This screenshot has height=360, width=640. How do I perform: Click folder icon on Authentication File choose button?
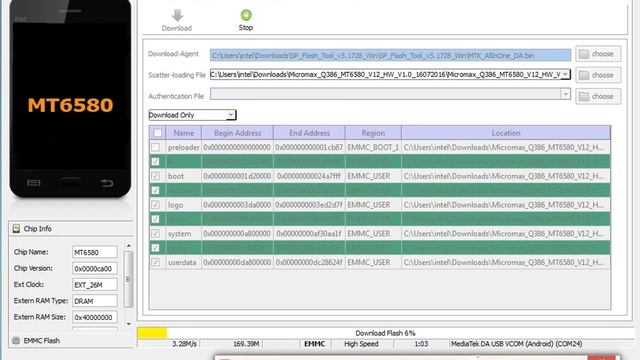(x=584, y=96)
